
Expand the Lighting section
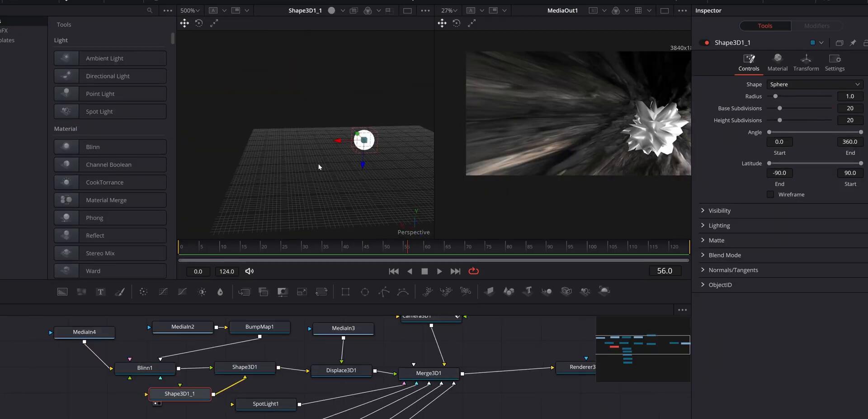coord(719,226)
